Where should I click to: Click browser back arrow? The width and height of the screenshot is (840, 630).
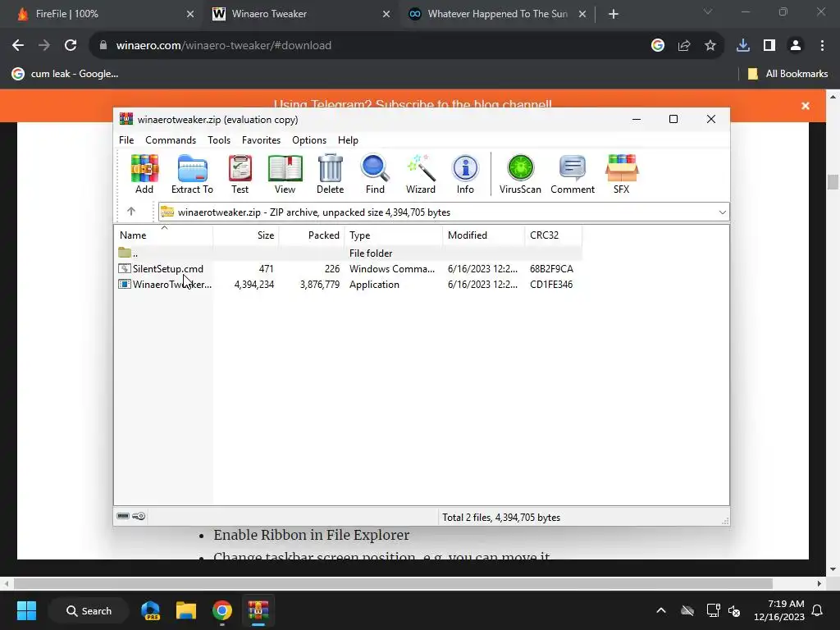click(x=18, y=46)
